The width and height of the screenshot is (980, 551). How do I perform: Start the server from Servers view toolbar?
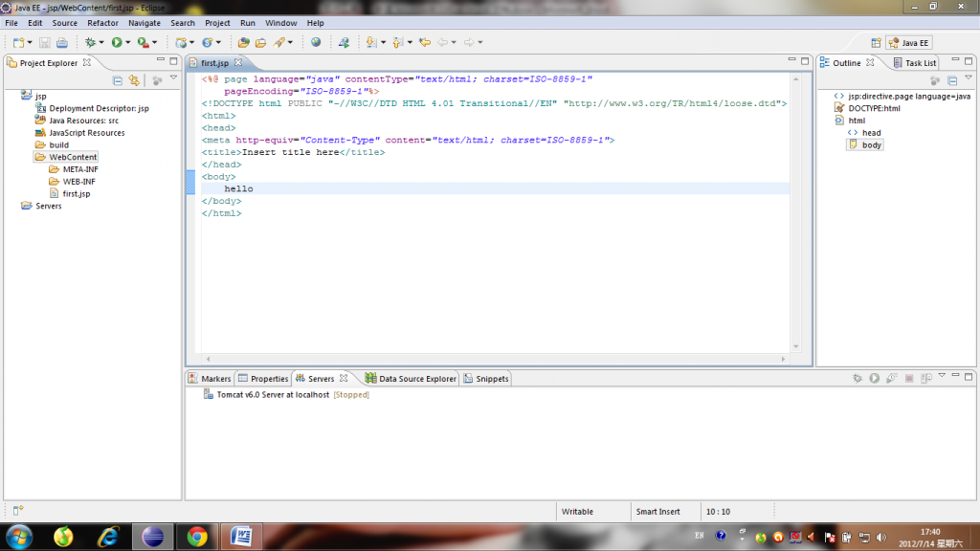tap(874, 379)
